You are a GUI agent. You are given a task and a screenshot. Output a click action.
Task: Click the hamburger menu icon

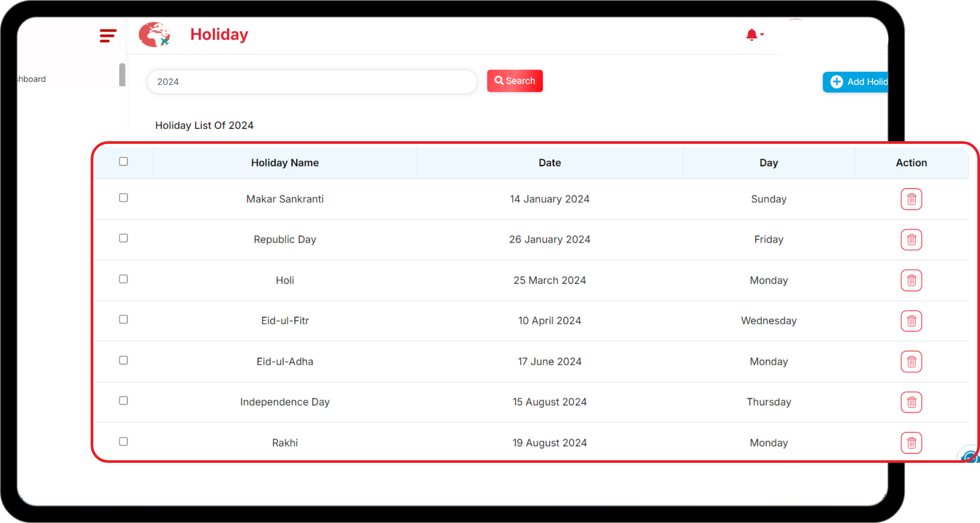click(x=108, y=36)
